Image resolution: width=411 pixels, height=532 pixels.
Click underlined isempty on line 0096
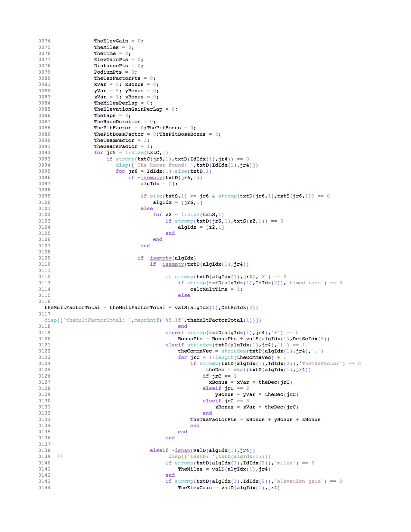[x=152, y=178]
